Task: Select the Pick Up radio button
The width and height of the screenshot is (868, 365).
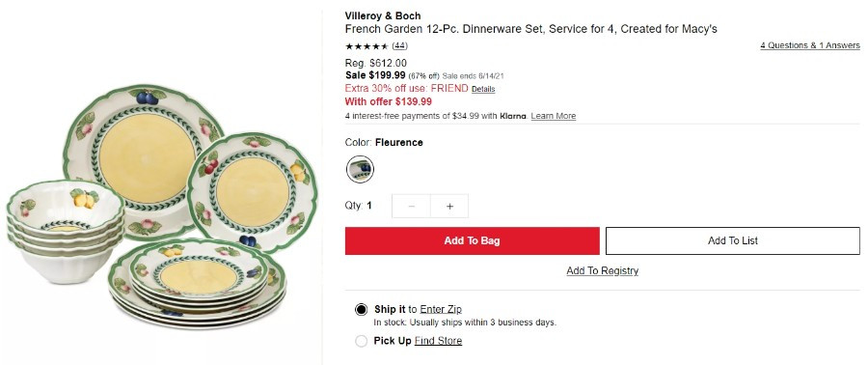Action: point(361,341)
